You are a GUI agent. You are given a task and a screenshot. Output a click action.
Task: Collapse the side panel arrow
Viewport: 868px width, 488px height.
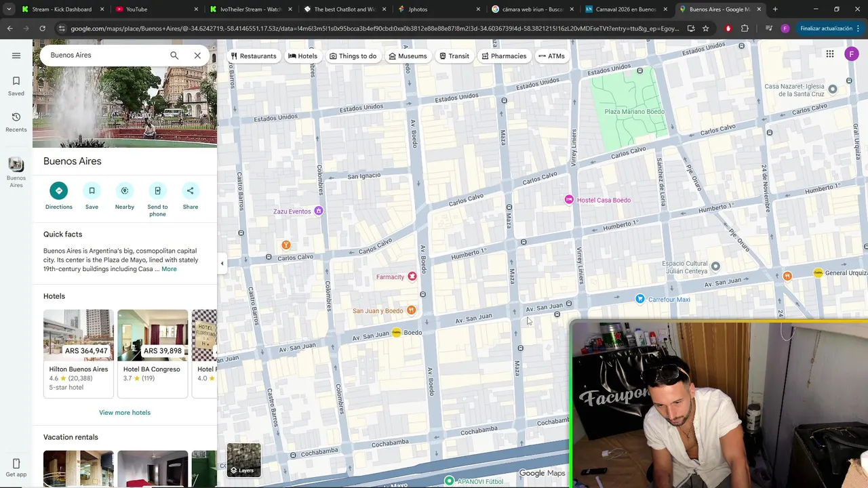pyautogui.click(x=222, y=264)
